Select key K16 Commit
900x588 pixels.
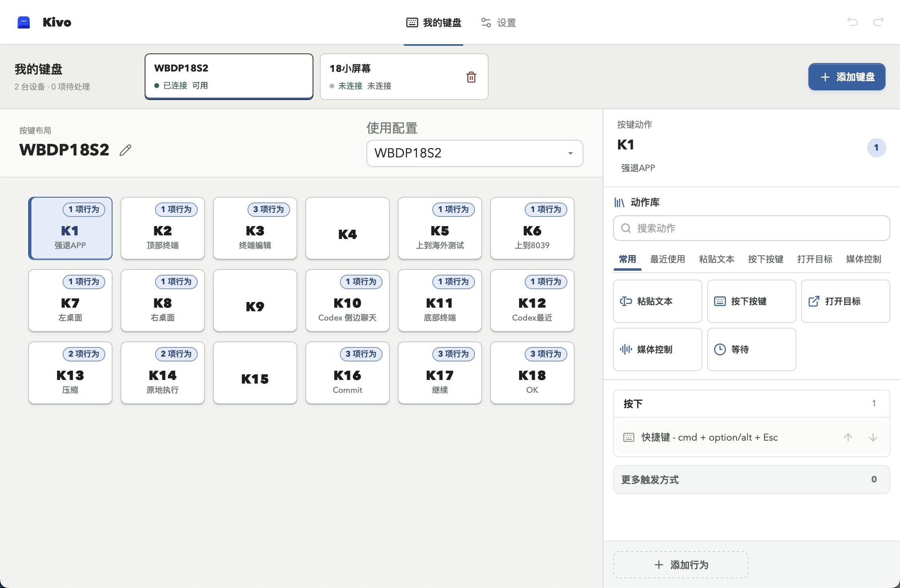pyautogui.click(x=347, y=373)
